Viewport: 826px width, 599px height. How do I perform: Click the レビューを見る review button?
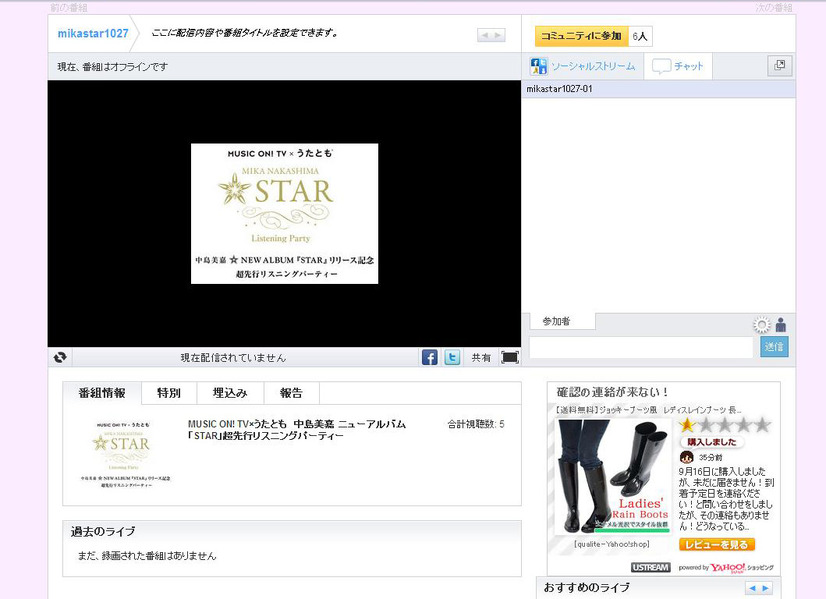tap(717, 545)
